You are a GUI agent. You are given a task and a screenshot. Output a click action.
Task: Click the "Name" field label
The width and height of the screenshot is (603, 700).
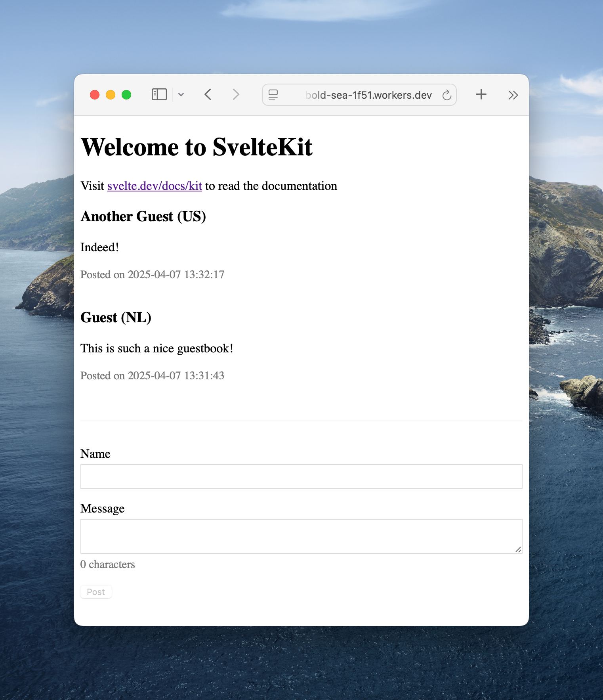click(95, 454)
